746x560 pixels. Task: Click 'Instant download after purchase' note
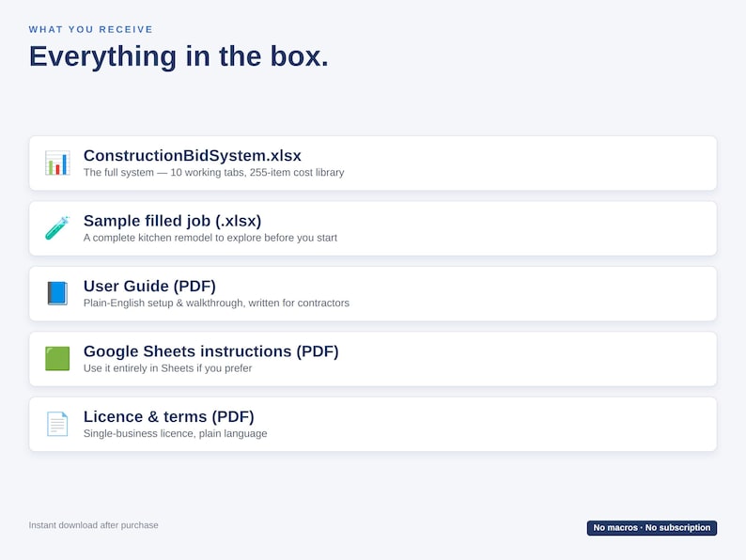(x=93, y=525)
